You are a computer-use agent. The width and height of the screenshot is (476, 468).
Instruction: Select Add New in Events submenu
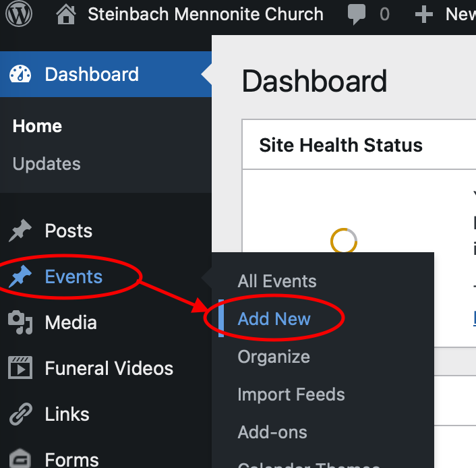pyautogui.click(x=274, y=319)
